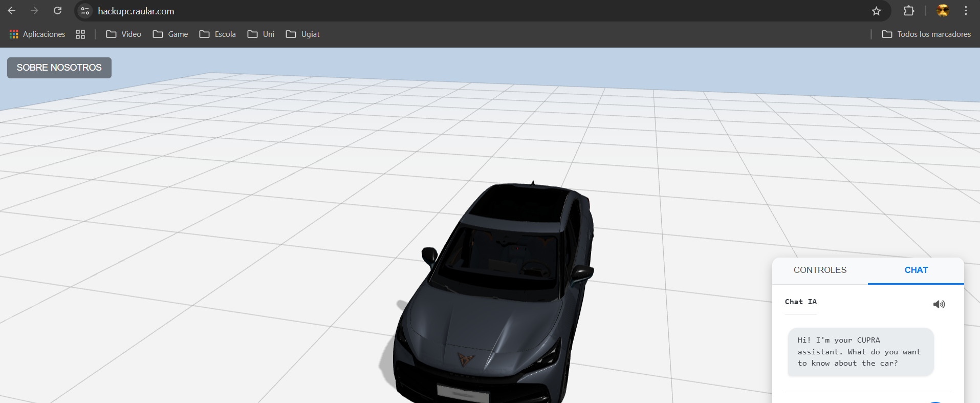Open the Escola bookmarks folder
The height and width of the screenshot is (403, 980).
[x=217, y=34]
